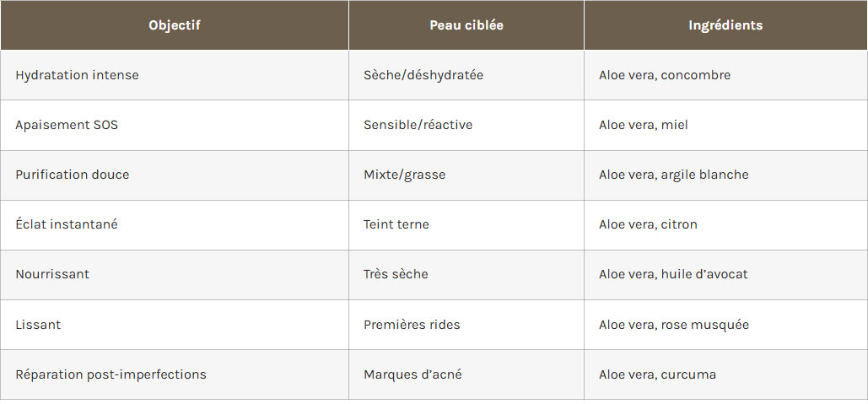Image resolution: width=868 pixels, height=404 pixels.
Task: Click the Objectif column header
Action: tap(174, 25)
